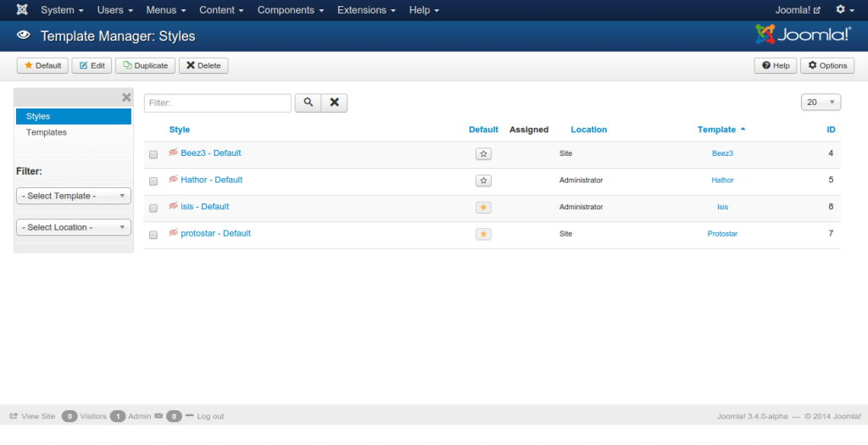Open the Select Location dropdown

74,227
